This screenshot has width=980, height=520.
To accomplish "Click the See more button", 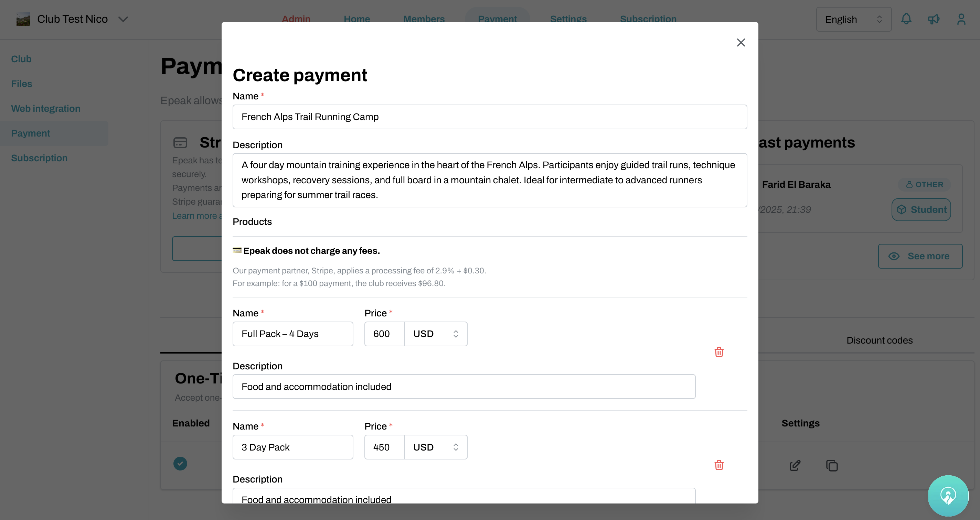I will point(920,256).
